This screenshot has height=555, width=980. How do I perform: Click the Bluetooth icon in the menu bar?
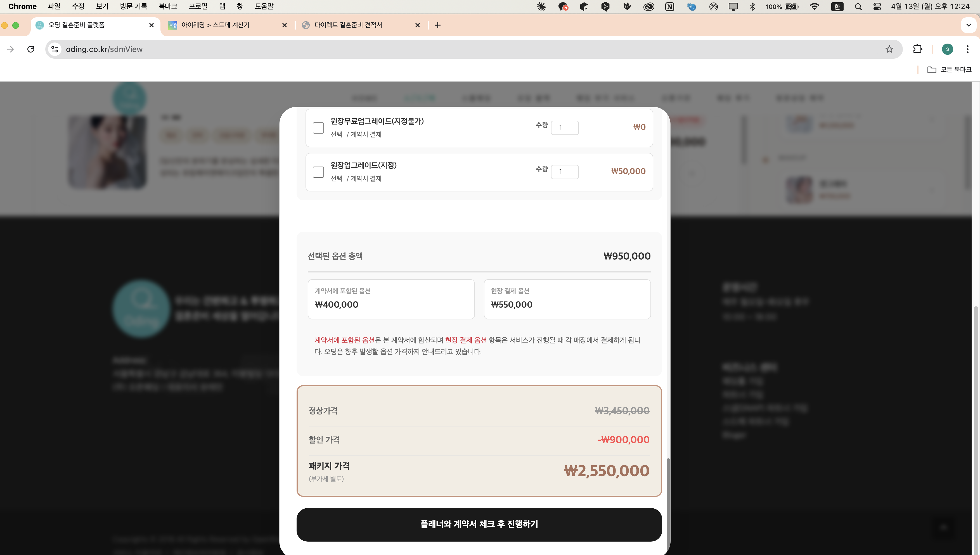coord(752,6)
